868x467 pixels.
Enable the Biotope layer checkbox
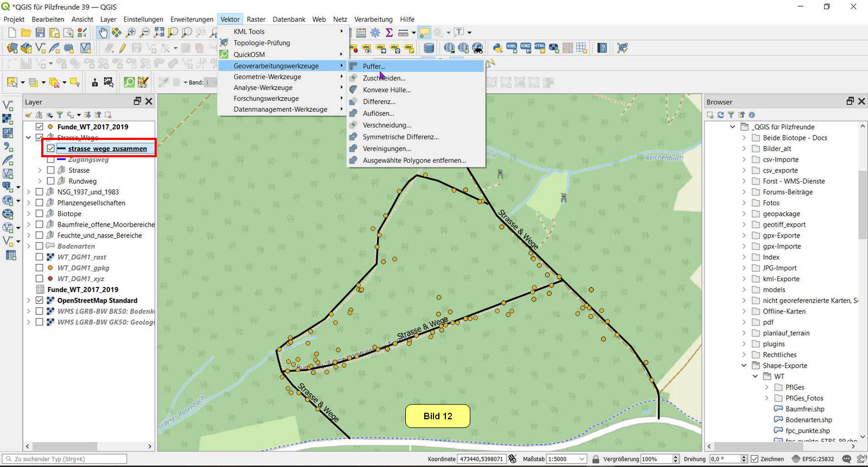click(40, 214)
